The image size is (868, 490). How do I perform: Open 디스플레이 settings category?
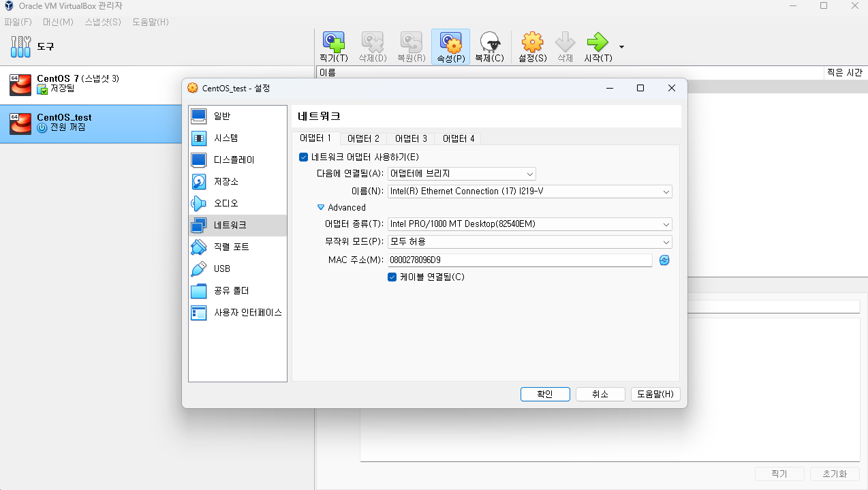click(x=238, y=159)
